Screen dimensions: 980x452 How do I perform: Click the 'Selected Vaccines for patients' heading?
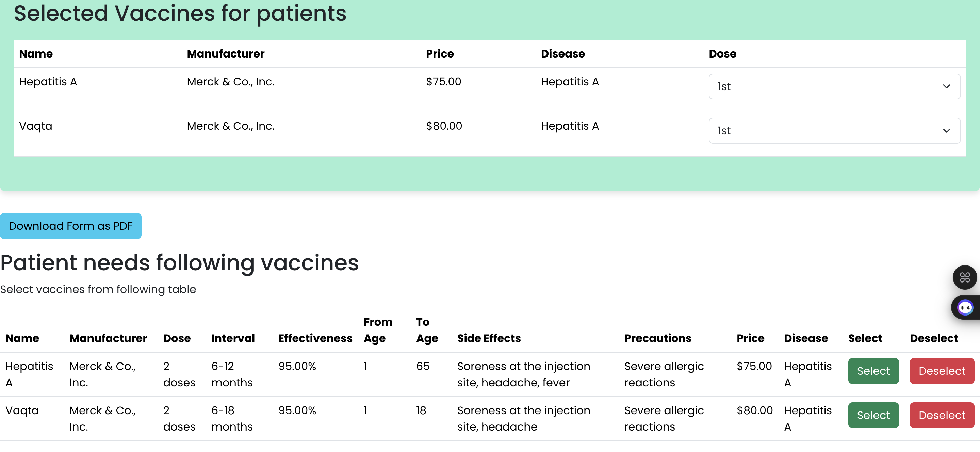click(180, 13)
